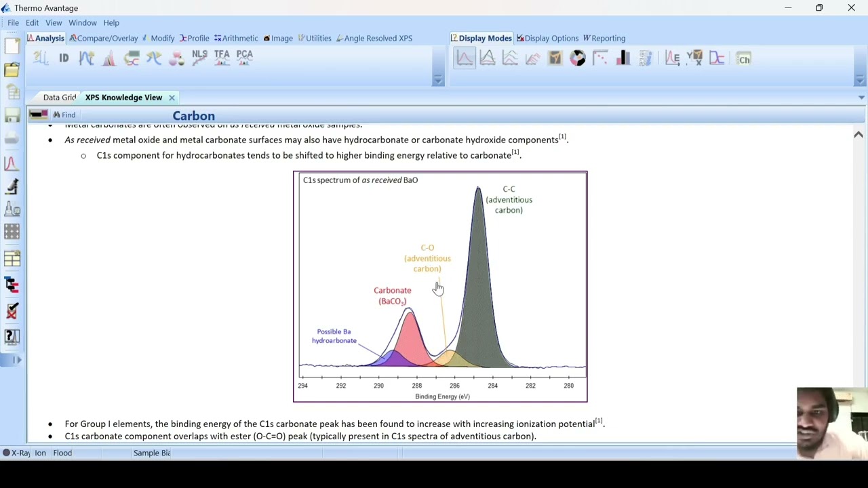Click the ID peak identification icon
The width and height of the screenshot is (868, 488).
(64, 58)
